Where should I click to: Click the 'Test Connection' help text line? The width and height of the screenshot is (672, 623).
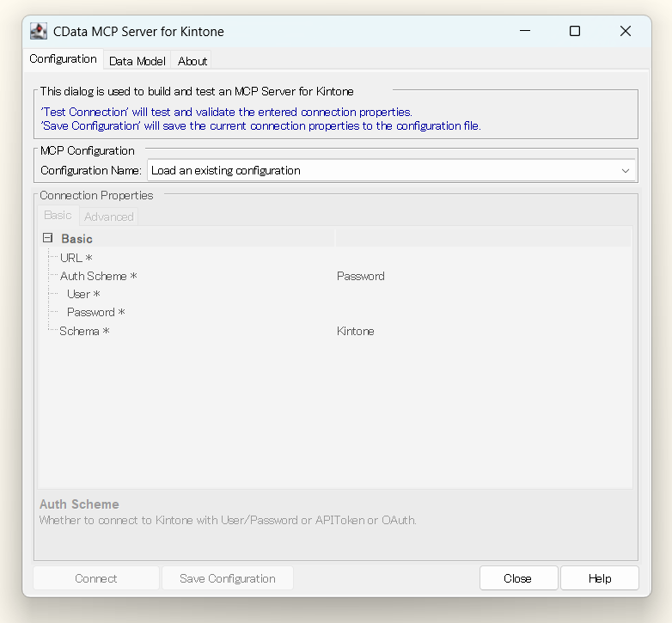(226, 112)
